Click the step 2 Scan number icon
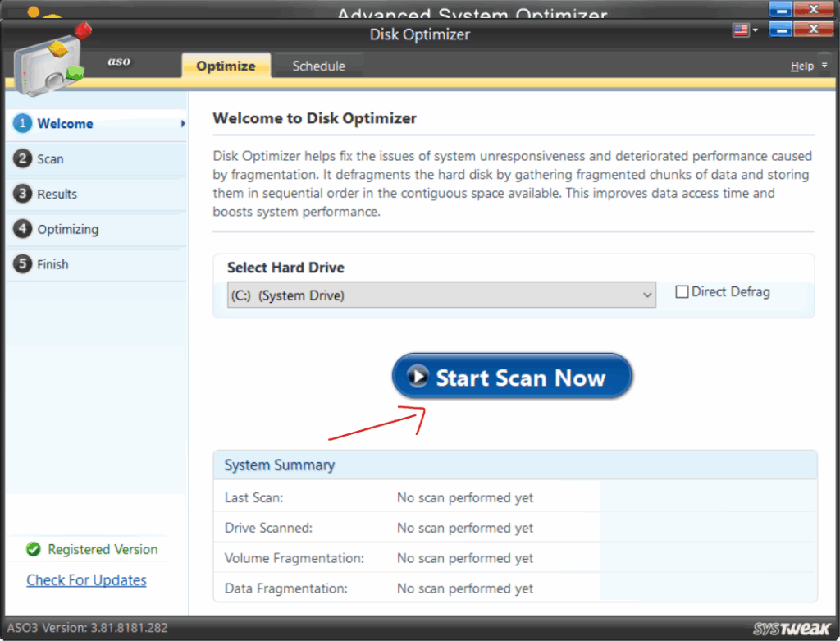The width and height of the screenshot is (840, 641). [x=22, y=158]
